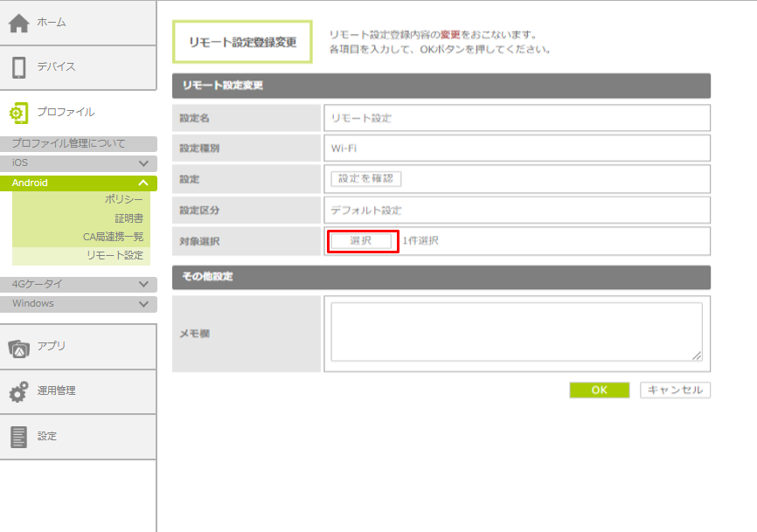
Task: Select the 証明書 submenu item
Action: pos(128,218)
